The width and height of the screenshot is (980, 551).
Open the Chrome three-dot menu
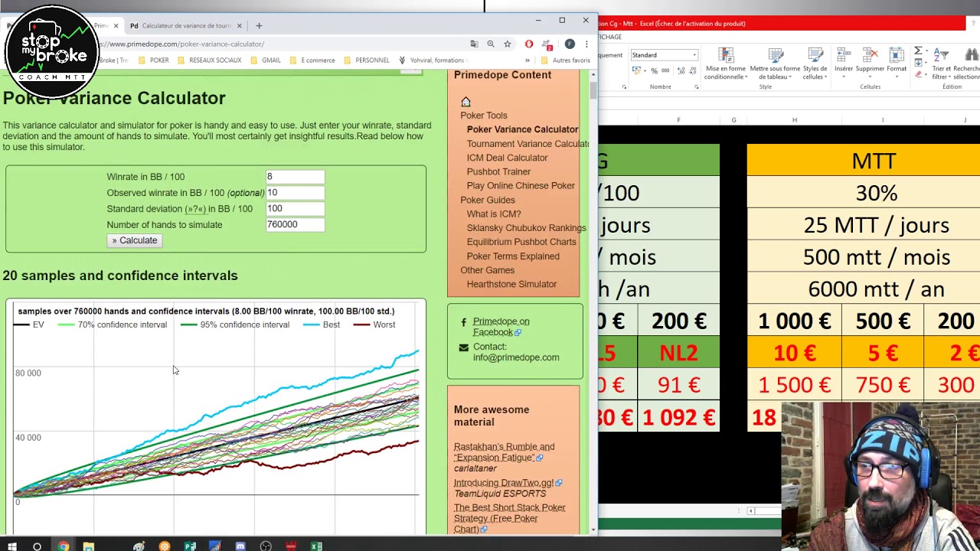point(586,44)
